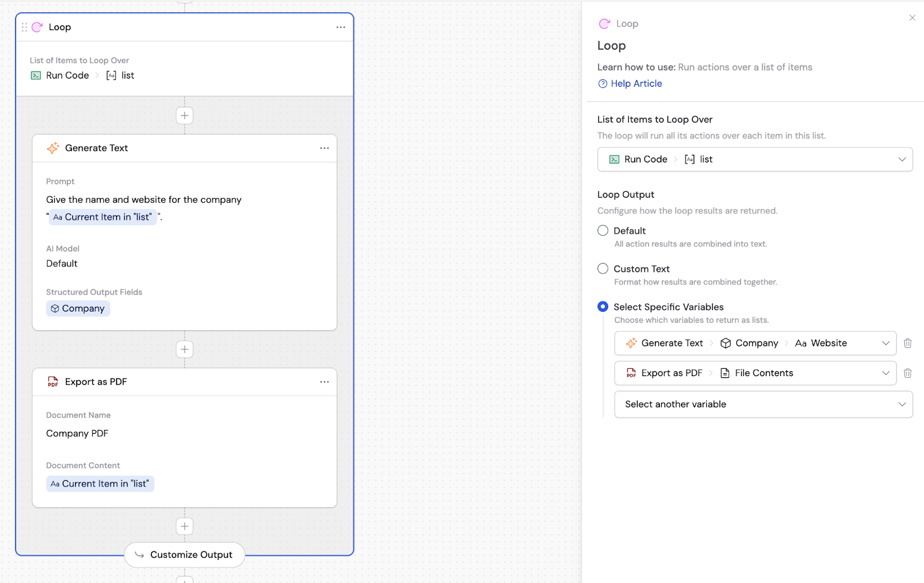This screenshot has height=583, width=924.
Task: Click the Company cube icon in Structured Output Fields
Action: pyautogui.click(x=55, y=309)
